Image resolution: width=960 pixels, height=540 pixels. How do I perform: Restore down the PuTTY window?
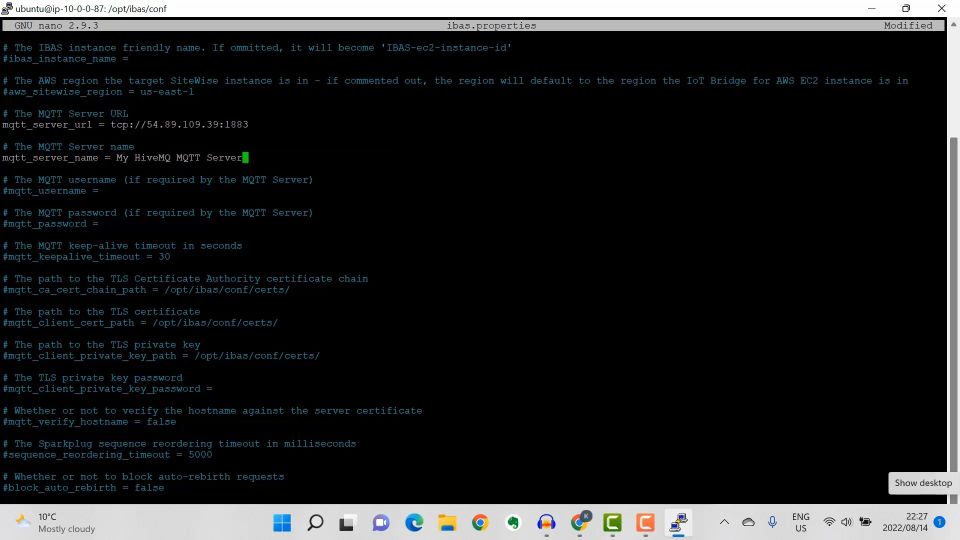click(x=906, y=8)
